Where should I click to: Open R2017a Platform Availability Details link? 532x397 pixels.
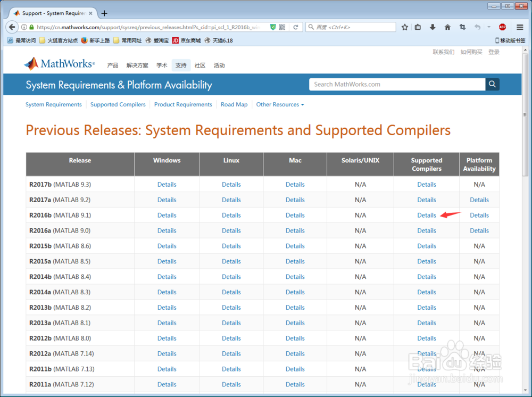[x=479, y=200]
